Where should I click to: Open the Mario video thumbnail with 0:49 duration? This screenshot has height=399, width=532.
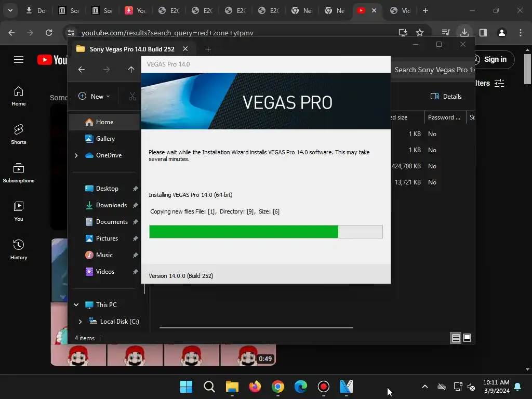163,355
